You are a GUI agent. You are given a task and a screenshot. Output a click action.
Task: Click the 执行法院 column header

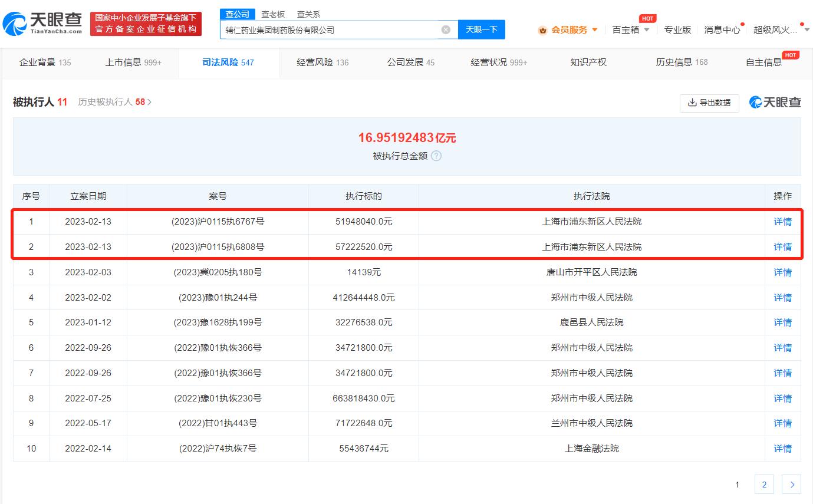(592, 196)
